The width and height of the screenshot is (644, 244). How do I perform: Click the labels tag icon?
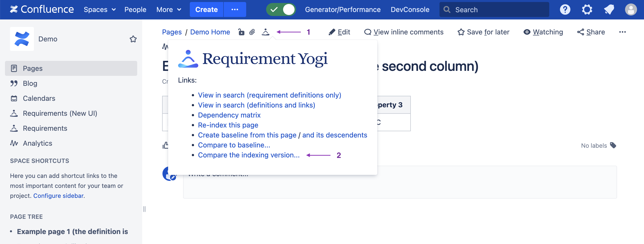pos(613,145)
